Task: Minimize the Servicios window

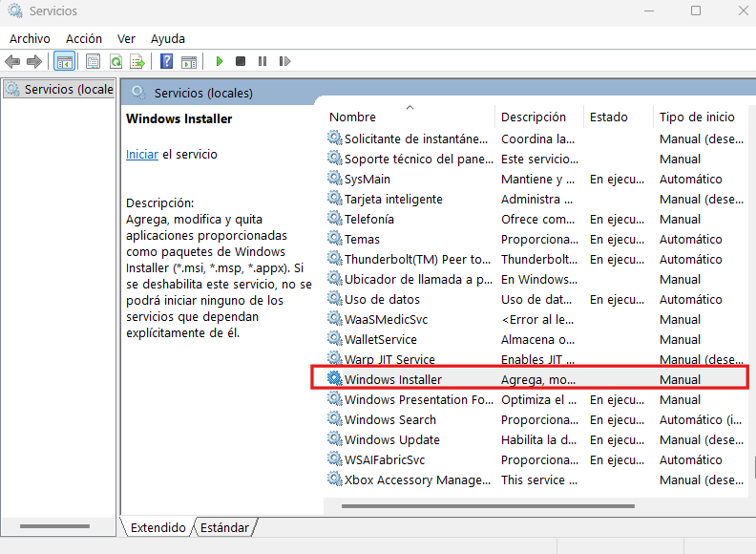Action: [x=649, y=11]
